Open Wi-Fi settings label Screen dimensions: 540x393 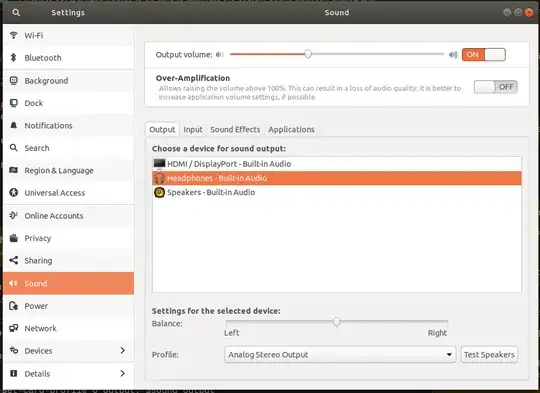(x=34, y=35)
